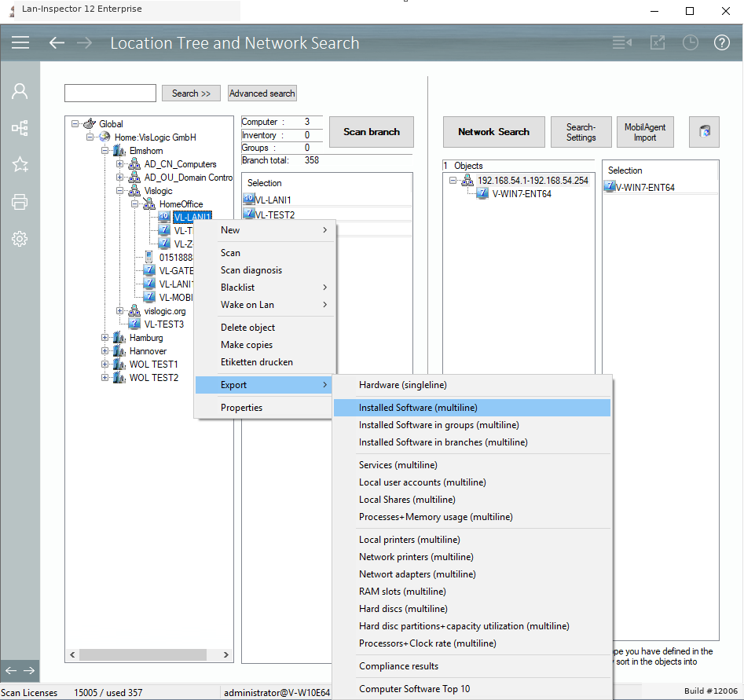
Task: Click the VL-TEST3 unknown computer icon
Action: 135,324
